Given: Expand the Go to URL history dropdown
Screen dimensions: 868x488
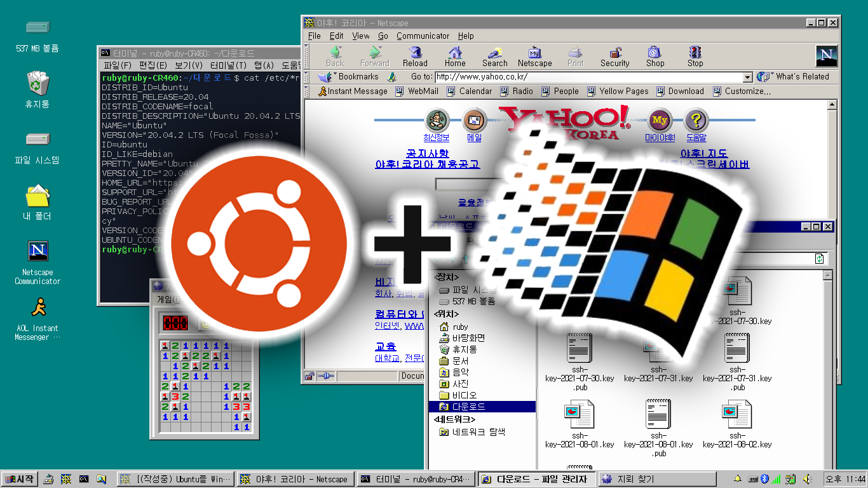Looking at the screenshot, I should (x=748, y=78).
